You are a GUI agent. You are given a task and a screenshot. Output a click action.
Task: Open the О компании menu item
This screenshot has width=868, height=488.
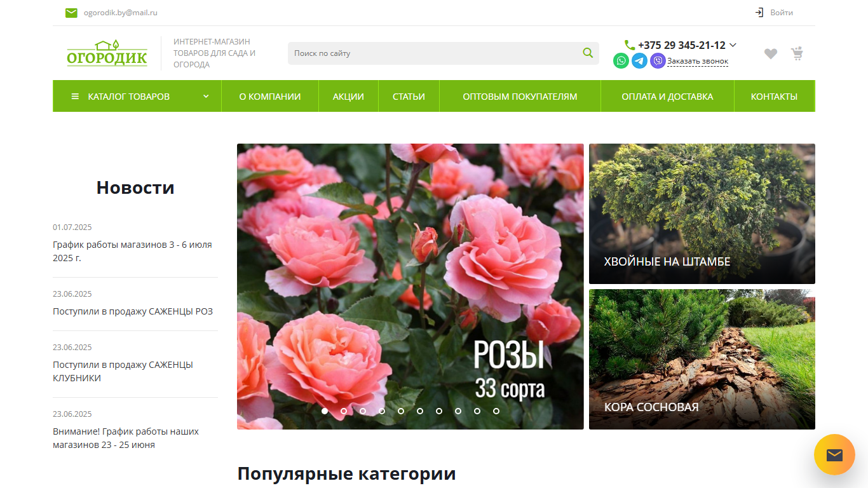coord(270,97)
